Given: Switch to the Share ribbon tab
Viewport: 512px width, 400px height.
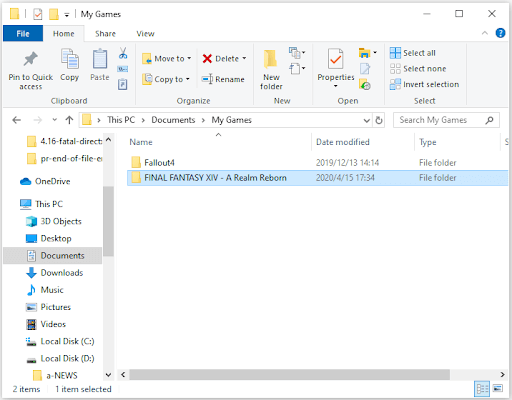Looking at the screenshot, I should pyautogui.click(x=105, y=34).
